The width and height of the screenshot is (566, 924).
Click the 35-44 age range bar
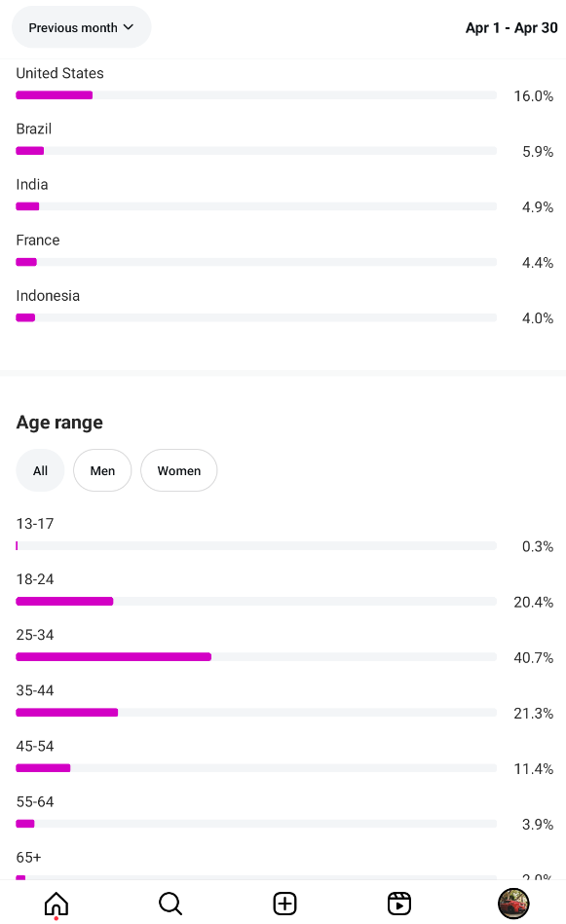[x=256, y=713]
